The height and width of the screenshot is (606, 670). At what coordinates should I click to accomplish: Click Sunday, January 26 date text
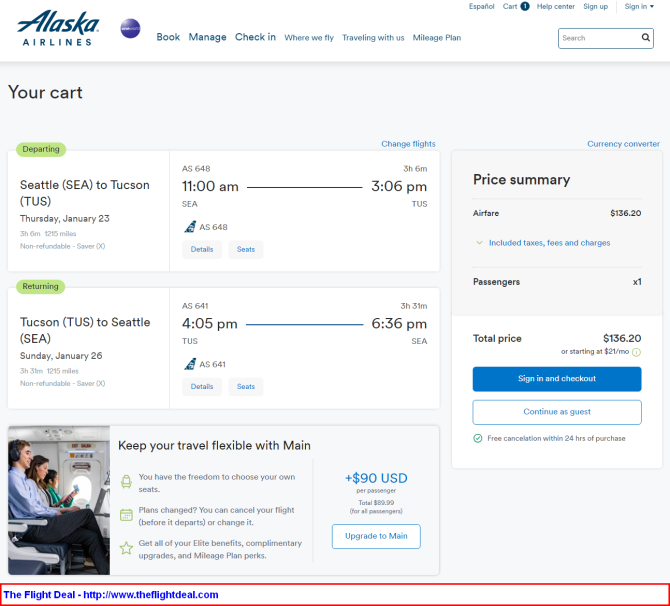tap(61, 356)
